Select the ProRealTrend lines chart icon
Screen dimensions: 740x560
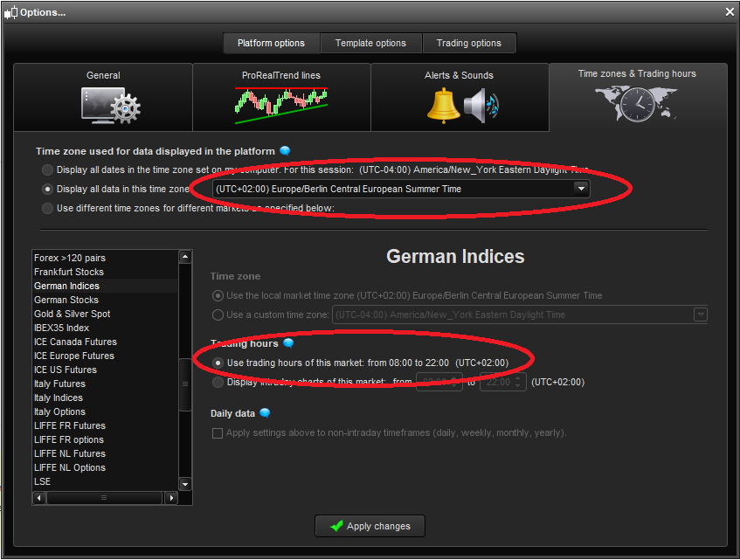(281, 105)
